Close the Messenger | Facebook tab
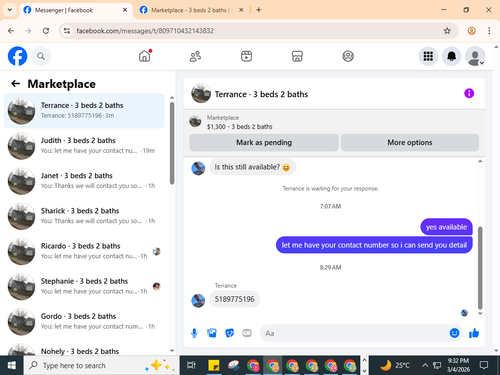 125,10
